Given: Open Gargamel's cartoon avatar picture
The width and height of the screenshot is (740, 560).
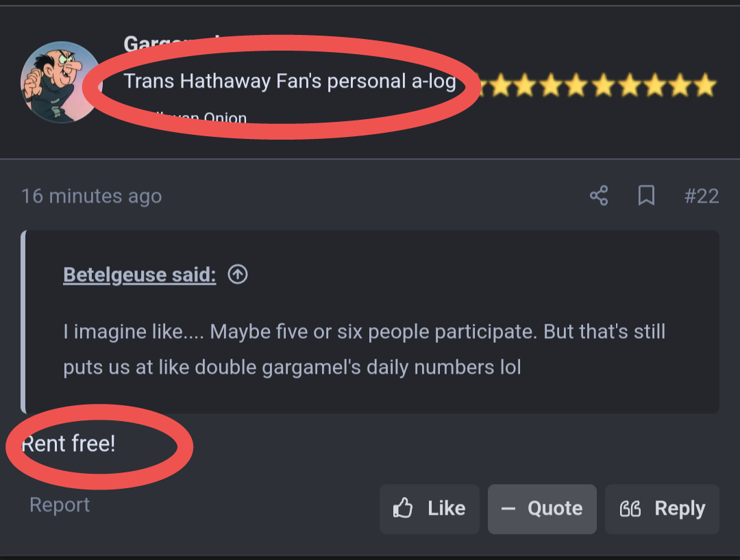Looking at the screenshot, I should 61,82.
